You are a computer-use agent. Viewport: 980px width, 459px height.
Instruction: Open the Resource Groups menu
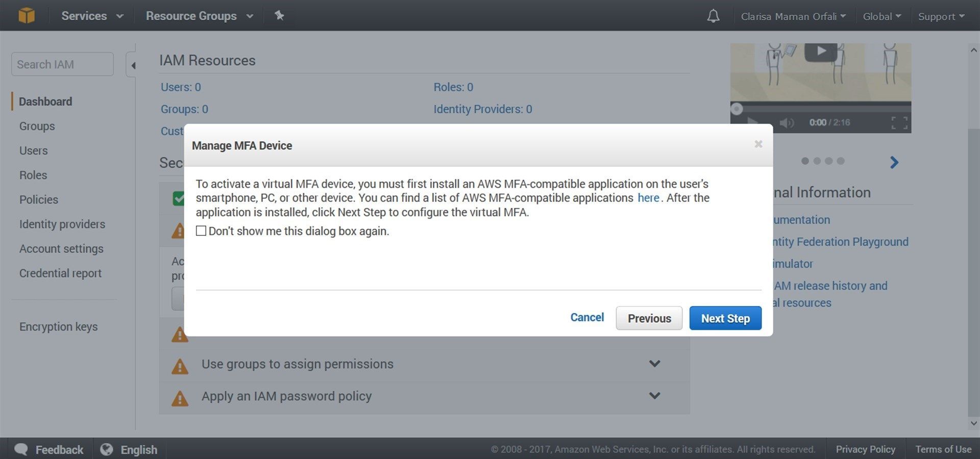point(200,16)
